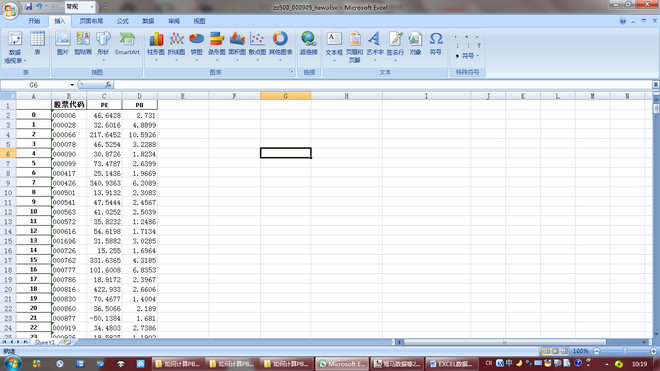Screen dimensions: 660x371
Task: Insert an Area chart (面积图)
Action: click(x=237, y=45)
